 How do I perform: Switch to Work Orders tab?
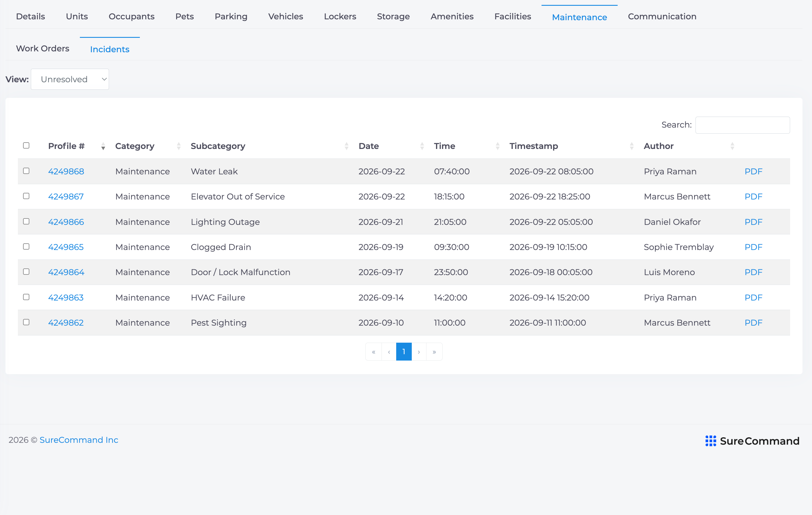[x=42, y=48]
